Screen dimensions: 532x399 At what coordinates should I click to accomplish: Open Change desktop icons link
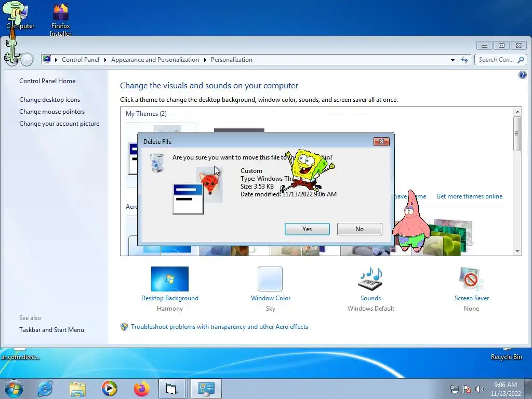[49, 99]
